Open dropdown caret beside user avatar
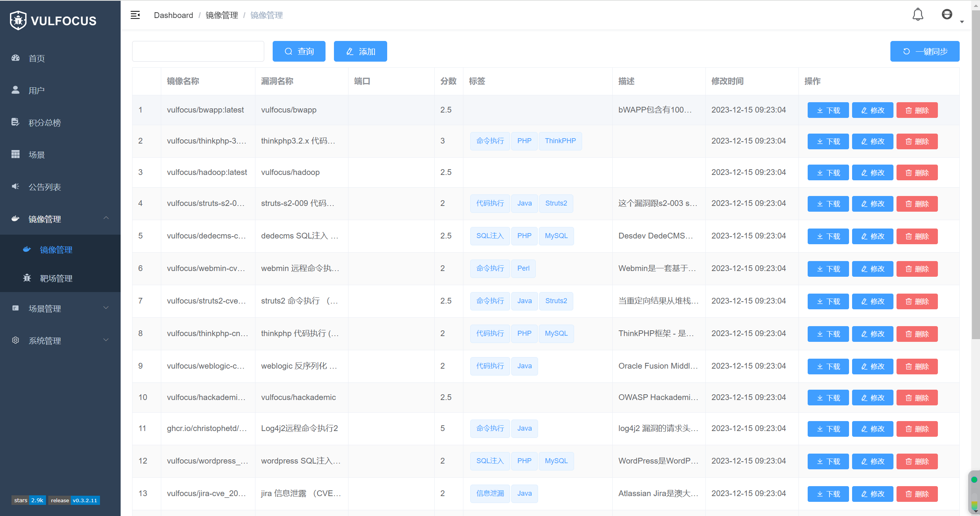The width and height of the screenshot is (980, 516). (x=962, y=22)
